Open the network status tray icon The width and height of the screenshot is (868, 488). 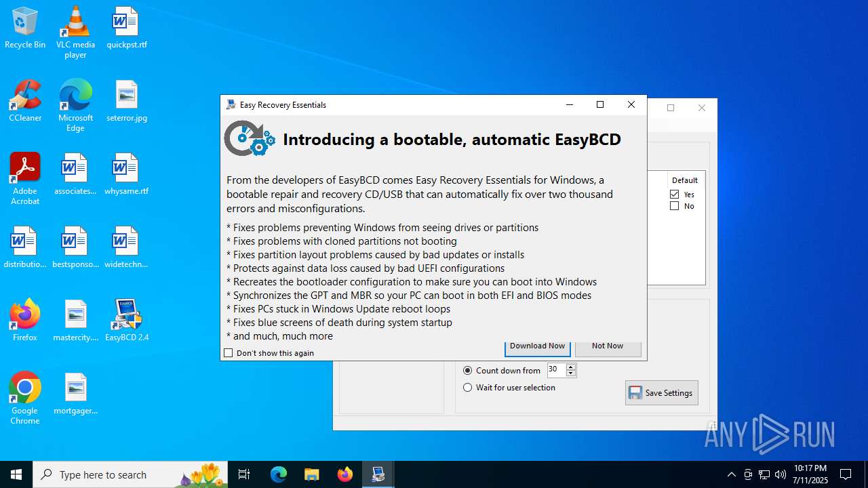(764, 474)
